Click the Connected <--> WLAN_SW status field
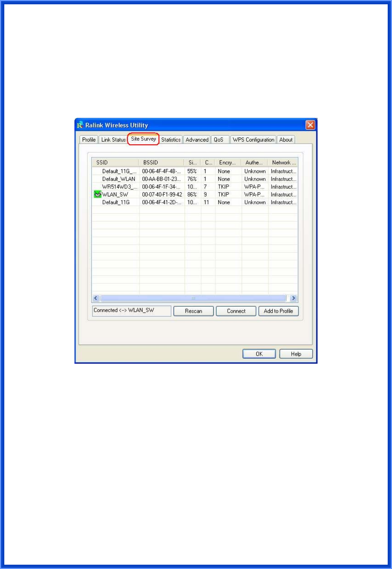The height and width of the screenshot is (569, 392). pos(131,311)
